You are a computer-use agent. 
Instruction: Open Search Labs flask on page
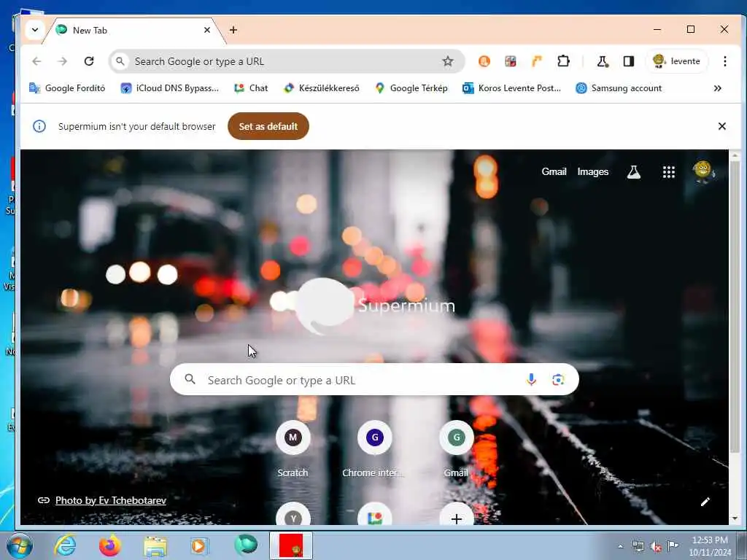[x=634, y=172]
